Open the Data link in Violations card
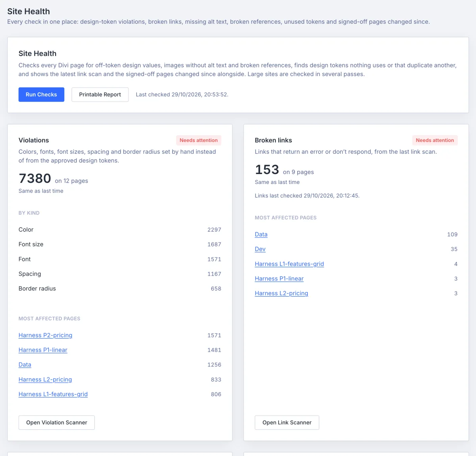 (x=25, y=365)
